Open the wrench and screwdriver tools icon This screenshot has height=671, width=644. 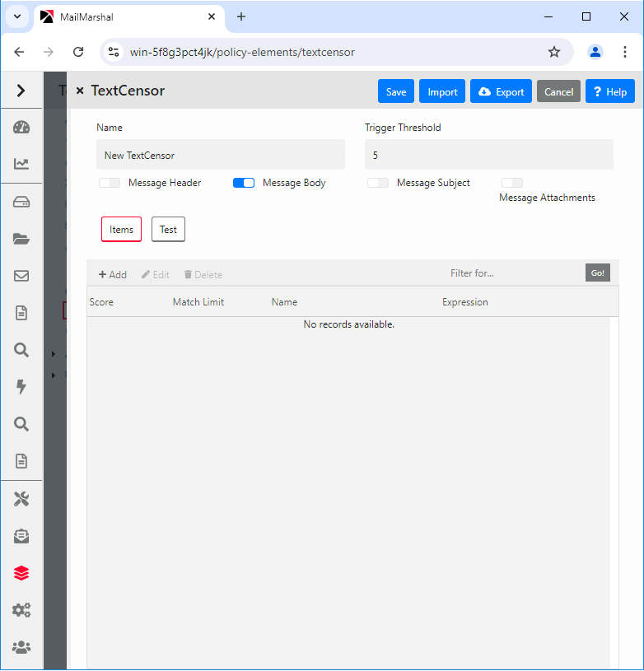click(21, 499)
